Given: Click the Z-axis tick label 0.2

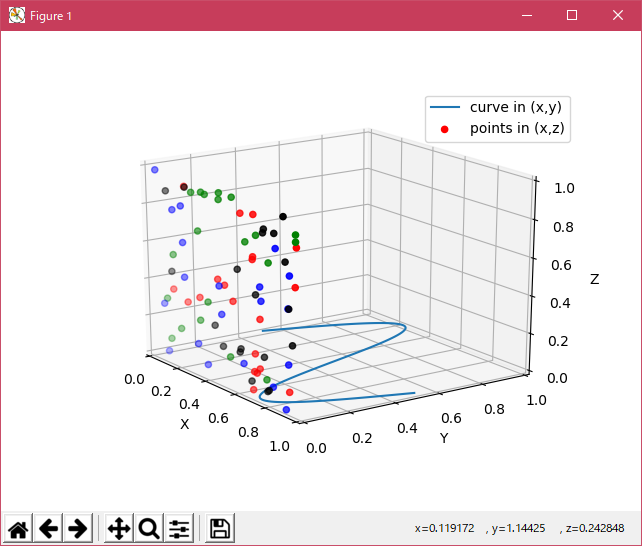Looking at the screenshot, I should click(x=558, y=341).
